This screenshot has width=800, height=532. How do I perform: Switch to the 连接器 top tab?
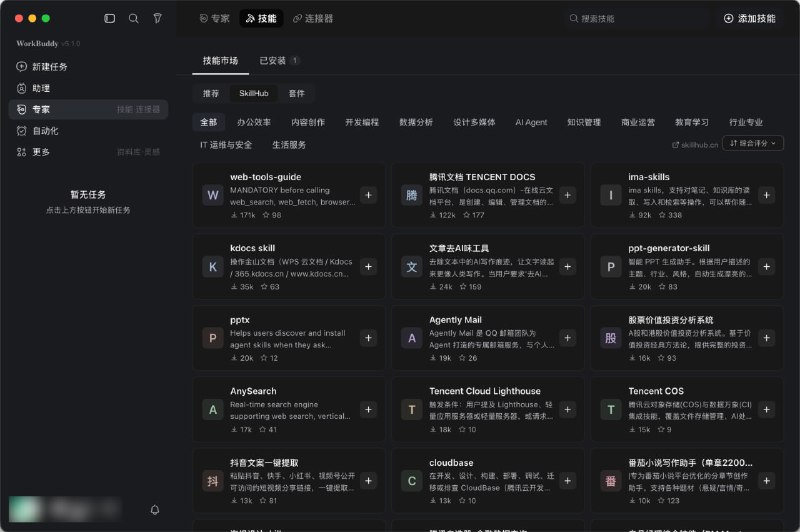tap(313, 18)
